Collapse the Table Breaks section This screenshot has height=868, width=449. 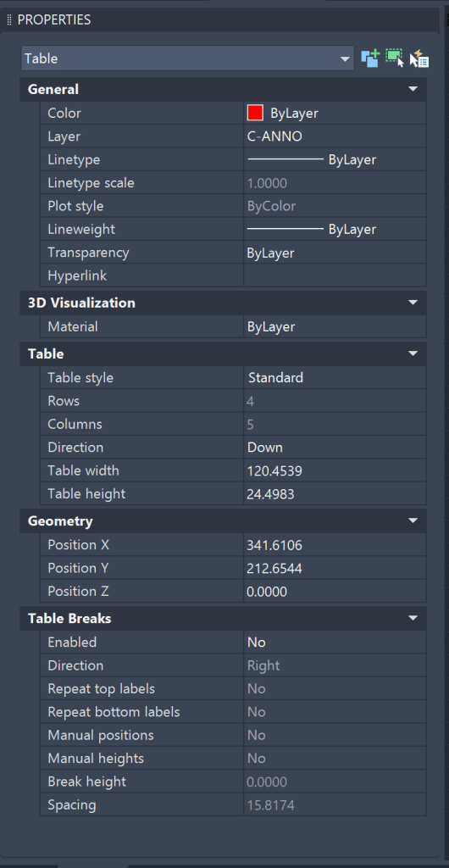pyautogui.click(x=413, y=618)
